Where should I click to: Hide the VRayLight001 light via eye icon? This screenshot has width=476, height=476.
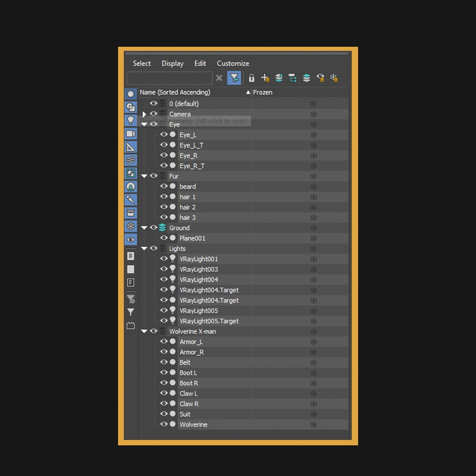pyautogui.click(x=164, y=259)
